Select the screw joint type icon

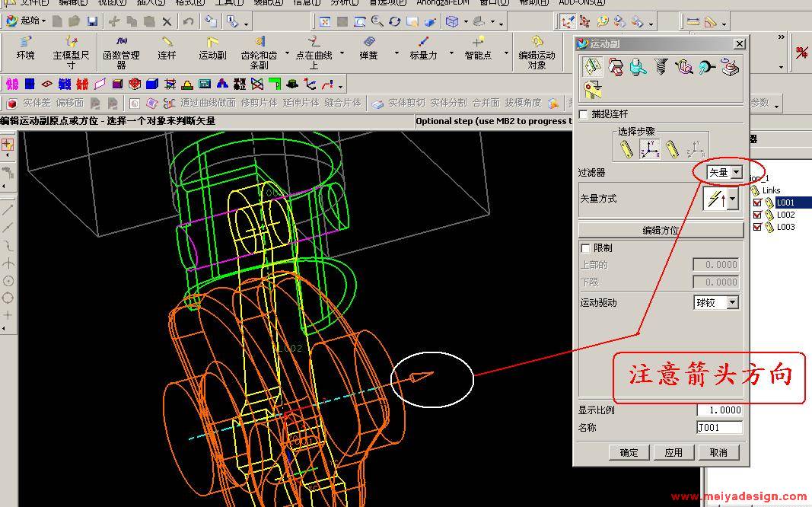661,67
